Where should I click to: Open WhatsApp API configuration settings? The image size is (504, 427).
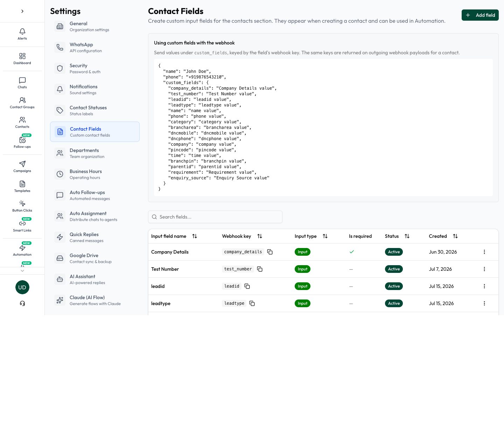click(x=95, y=47)
